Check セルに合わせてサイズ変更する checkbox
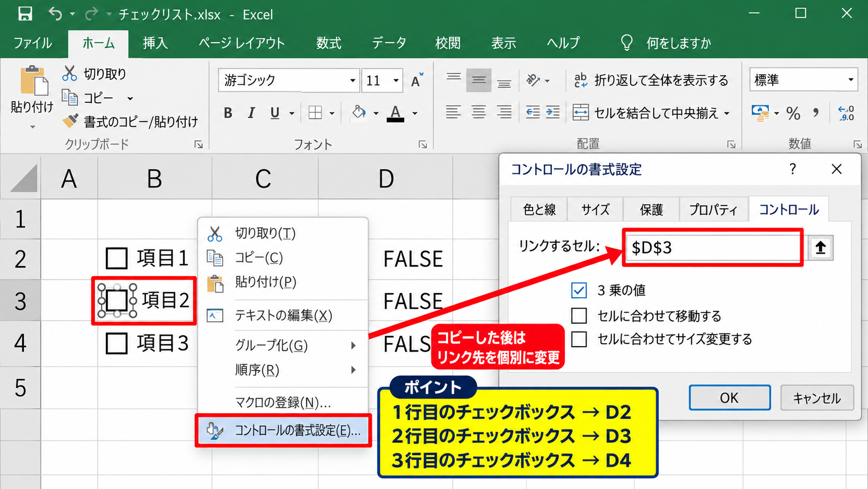Image resolution: width=868 pixels, height=489 pixels. (x=579, y=339)
